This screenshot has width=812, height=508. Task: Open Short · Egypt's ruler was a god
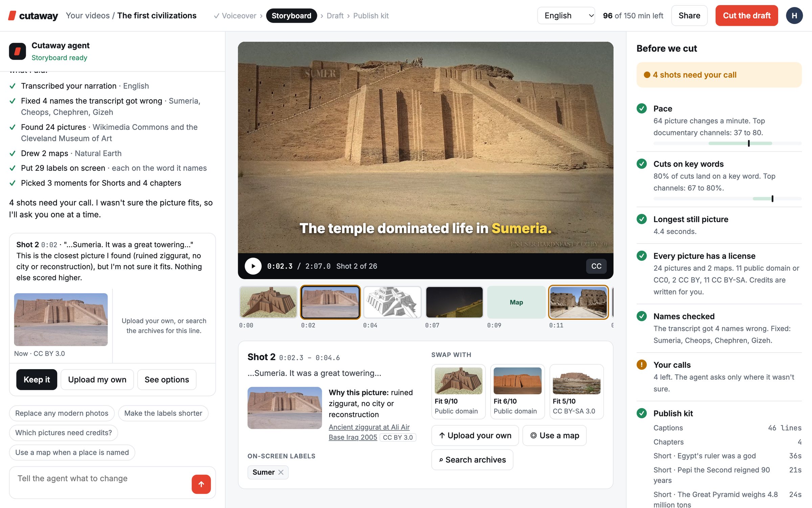pos(727,456)
